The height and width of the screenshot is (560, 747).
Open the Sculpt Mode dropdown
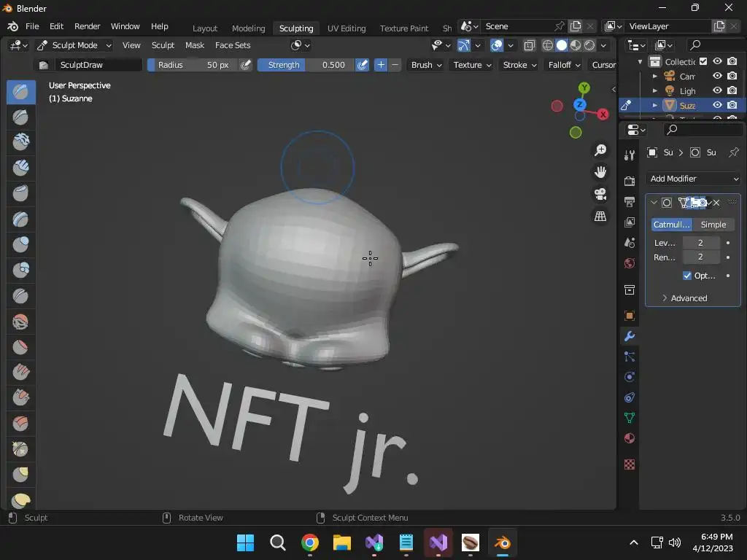[x=74, y=45]
